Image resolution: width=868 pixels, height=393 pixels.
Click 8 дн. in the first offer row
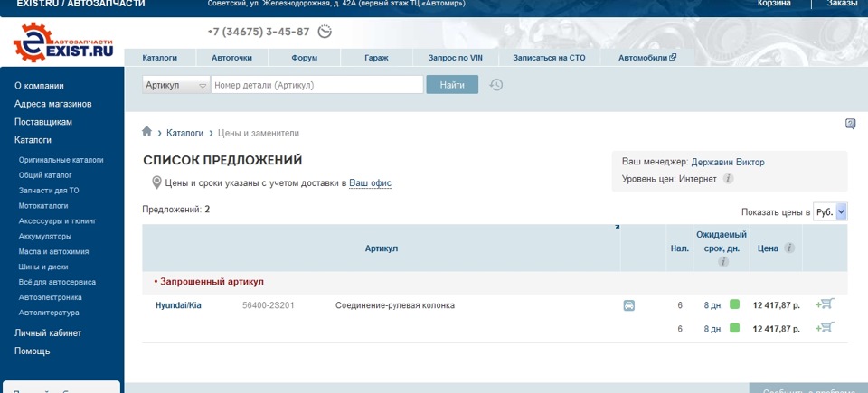point(713,305)
